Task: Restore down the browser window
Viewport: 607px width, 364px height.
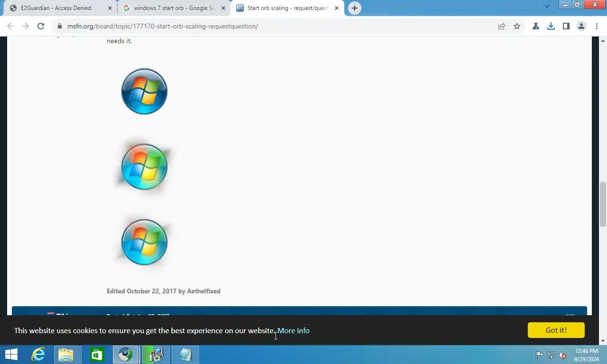Action: click(x=578, y=4)
